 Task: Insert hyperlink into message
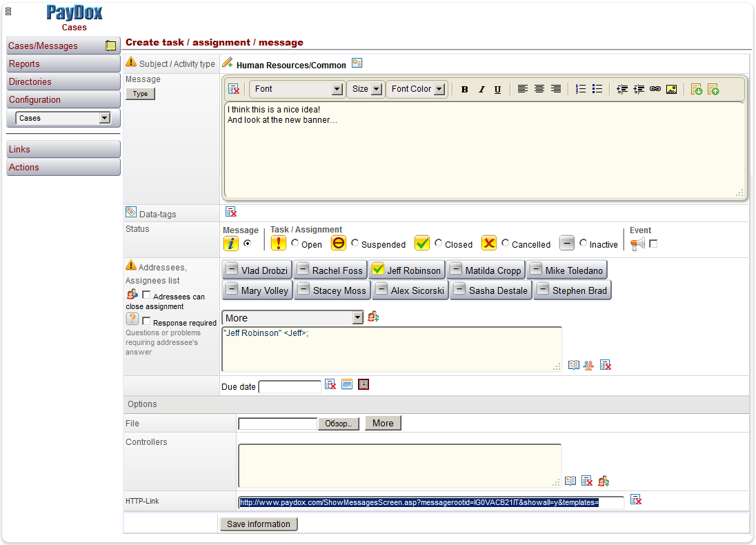655,89
